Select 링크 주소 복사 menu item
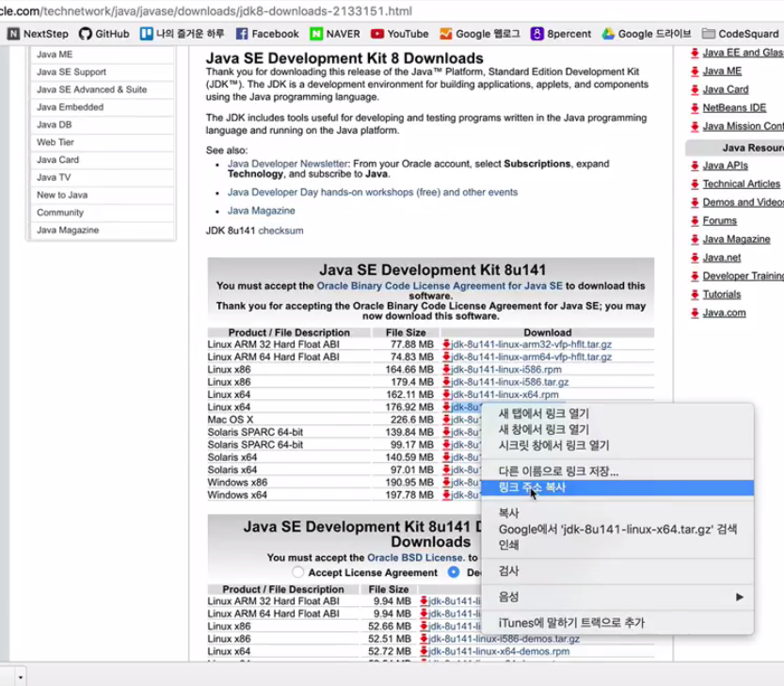Screen dimensions: 784x686 617,487
